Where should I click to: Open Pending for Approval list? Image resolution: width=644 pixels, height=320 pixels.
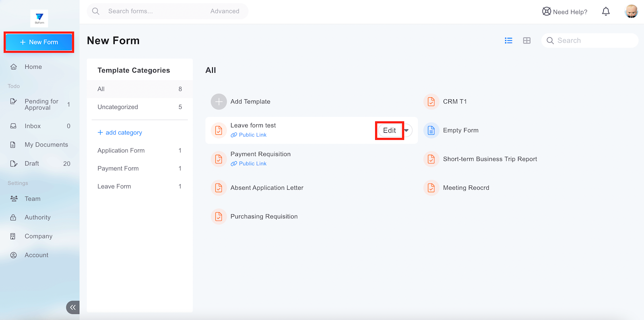coord(41,105)
